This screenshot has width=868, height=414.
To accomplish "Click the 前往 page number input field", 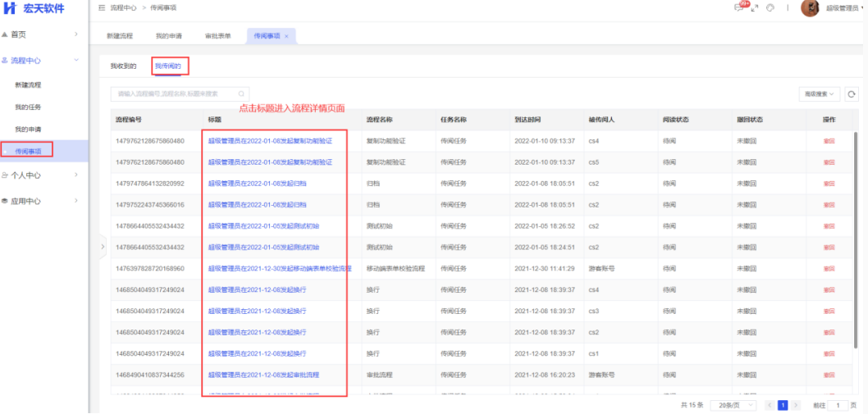I will pyautogui.click(x=838, y=405).
